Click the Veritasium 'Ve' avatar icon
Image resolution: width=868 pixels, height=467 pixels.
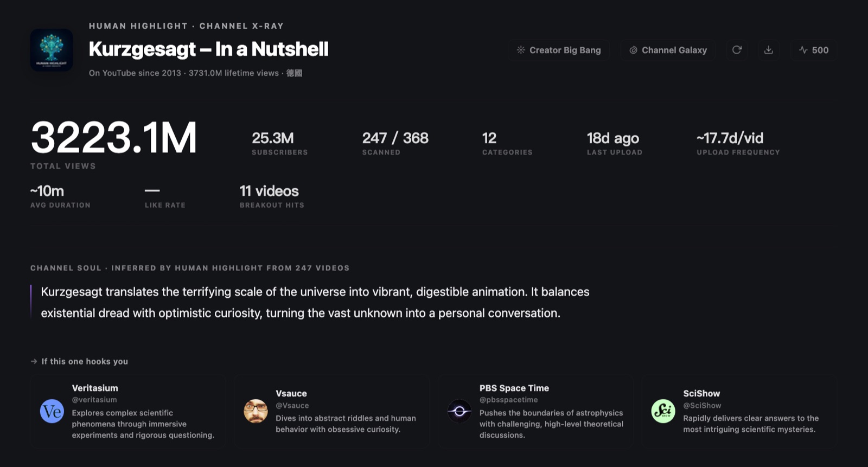(52, 412)
